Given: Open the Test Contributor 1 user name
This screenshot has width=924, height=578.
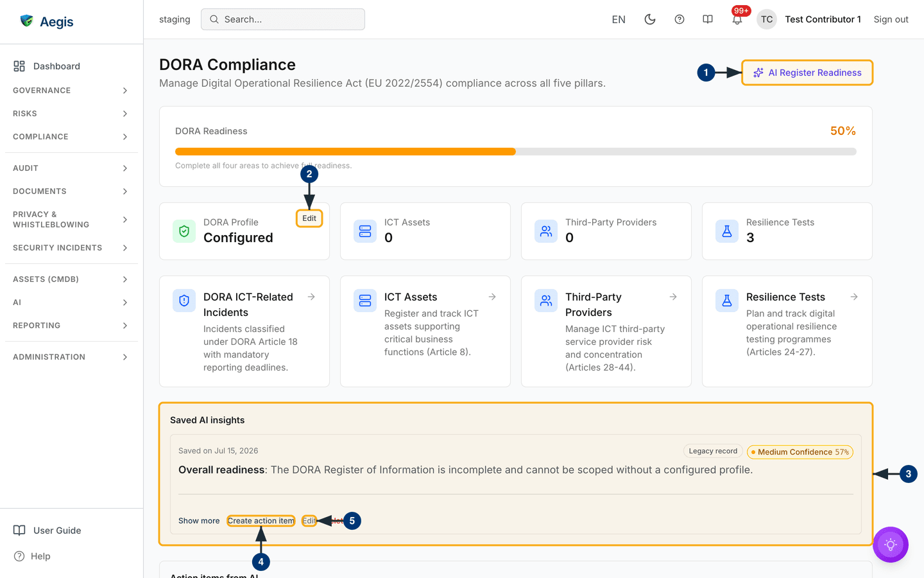Looking at the screenshot, I should (823, 19).
